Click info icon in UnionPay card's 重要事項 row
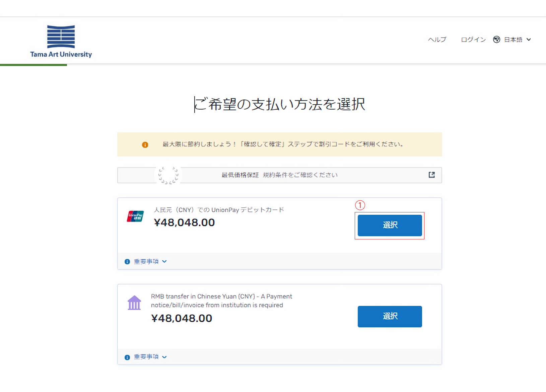 point(127,262)
